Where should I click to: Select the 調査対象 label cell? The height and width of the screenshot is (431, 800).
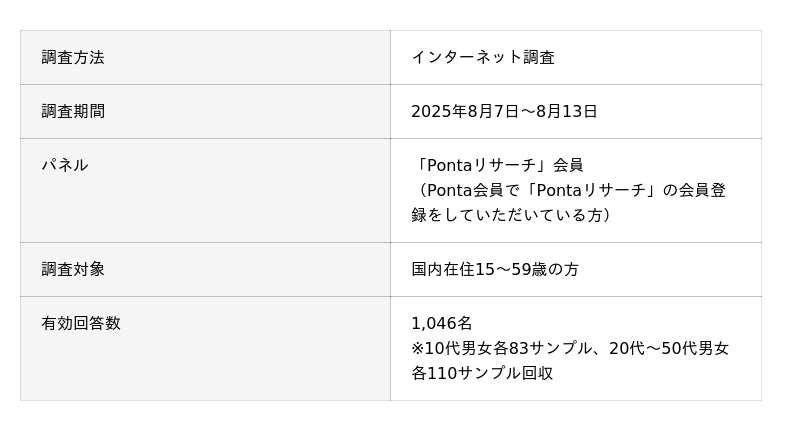point(73,270)
